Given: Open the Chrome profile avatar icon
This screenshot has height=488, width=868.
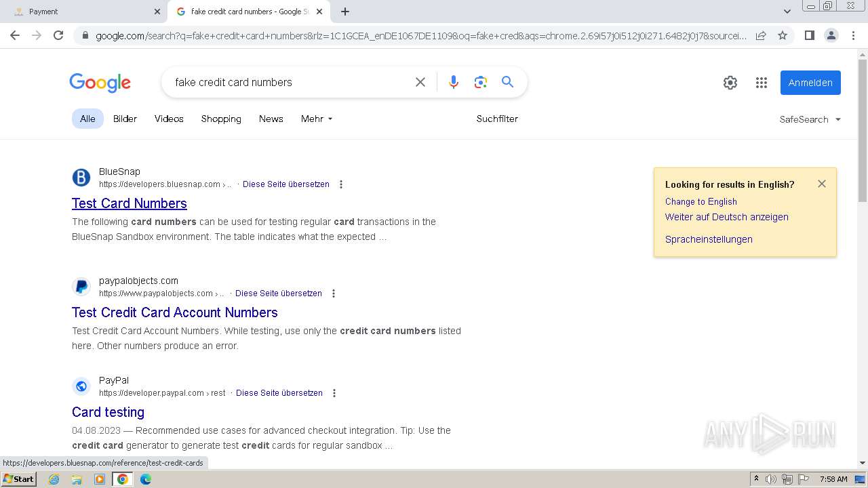Looking at the screenshot, I should click(x=831, y=35).
